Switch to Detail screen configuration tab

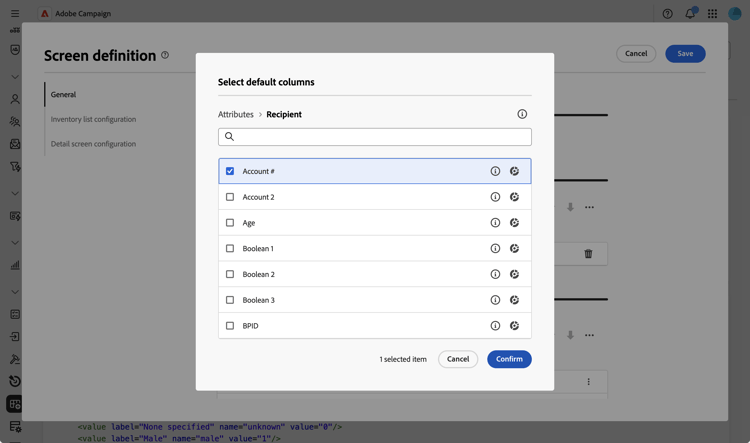tap(93, 144)
